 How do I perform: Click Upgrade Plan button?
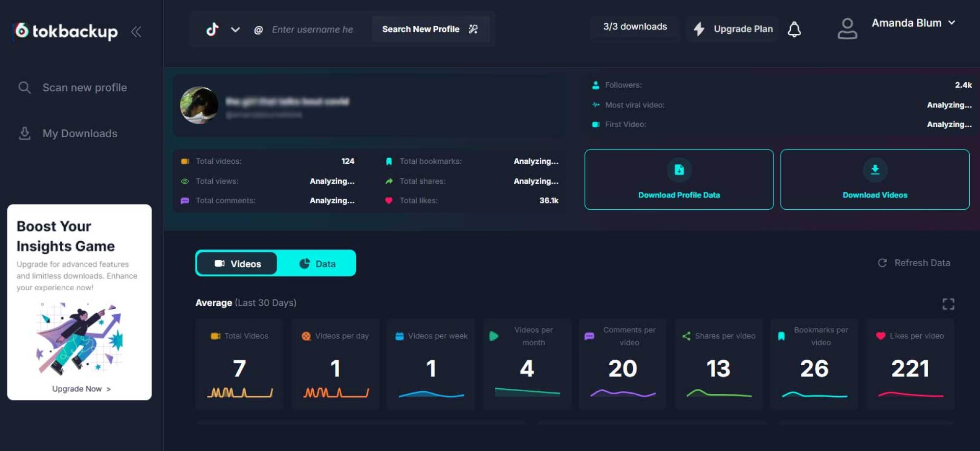[733, 29]
